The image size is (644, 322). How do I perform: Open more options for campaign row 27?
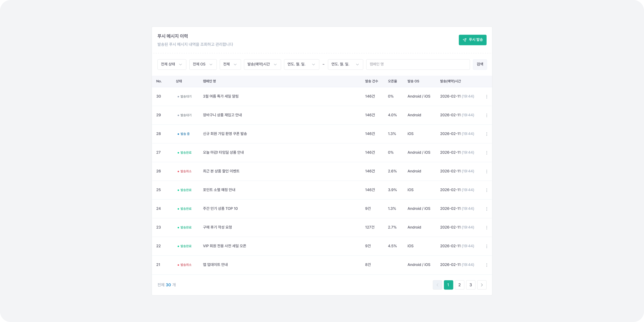coord(487,153)
